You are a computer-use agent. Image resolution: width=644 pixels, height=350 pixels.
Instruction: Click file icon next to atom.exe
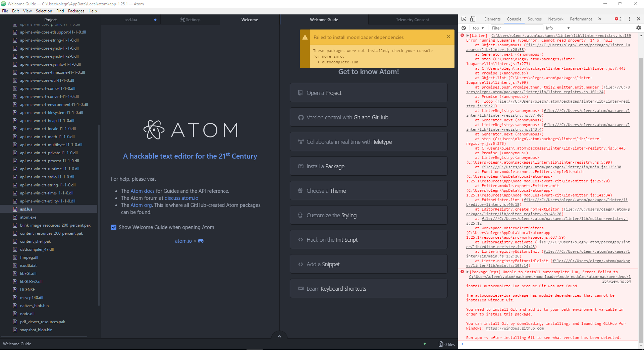[x=15, y=217]
